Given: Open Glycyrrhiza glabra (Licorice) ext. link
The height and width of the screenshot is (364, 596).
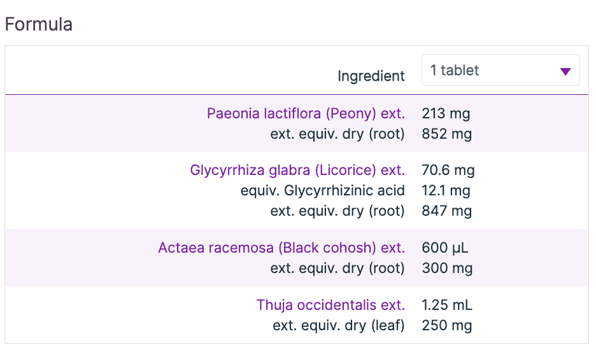Looking at the screenshot, I should click(x=297, y=171).
